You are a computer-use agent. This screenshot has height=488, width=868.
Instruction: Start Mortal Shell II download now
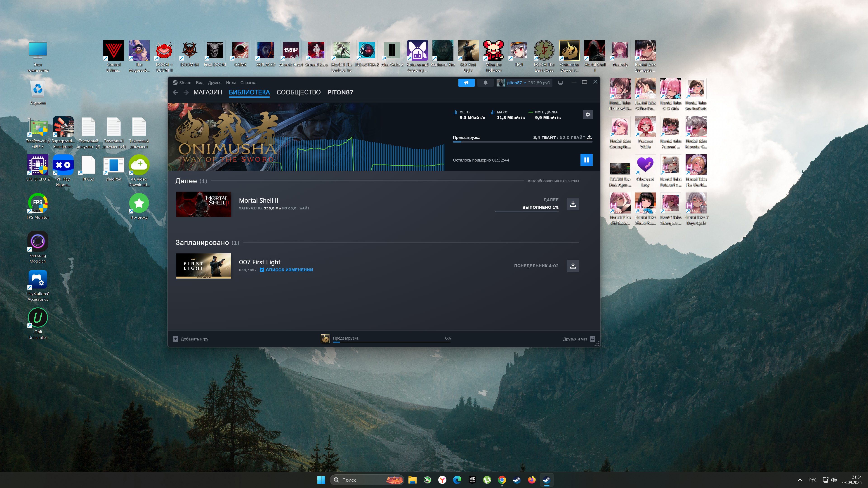[573, 204]
